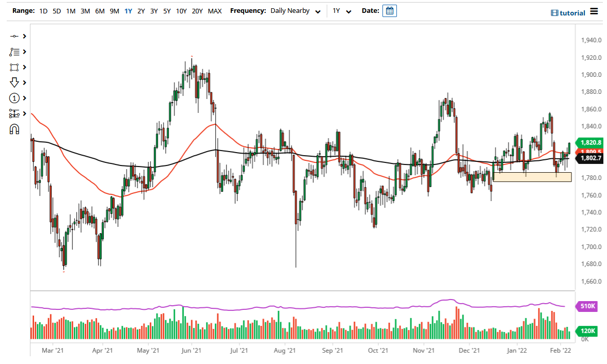Click the green 1,820.8 price label

tap(590, 142)
